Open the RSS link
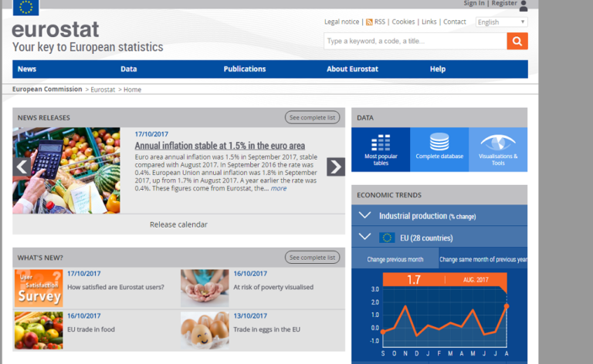 pyautogui.click(x=380, y=22)
